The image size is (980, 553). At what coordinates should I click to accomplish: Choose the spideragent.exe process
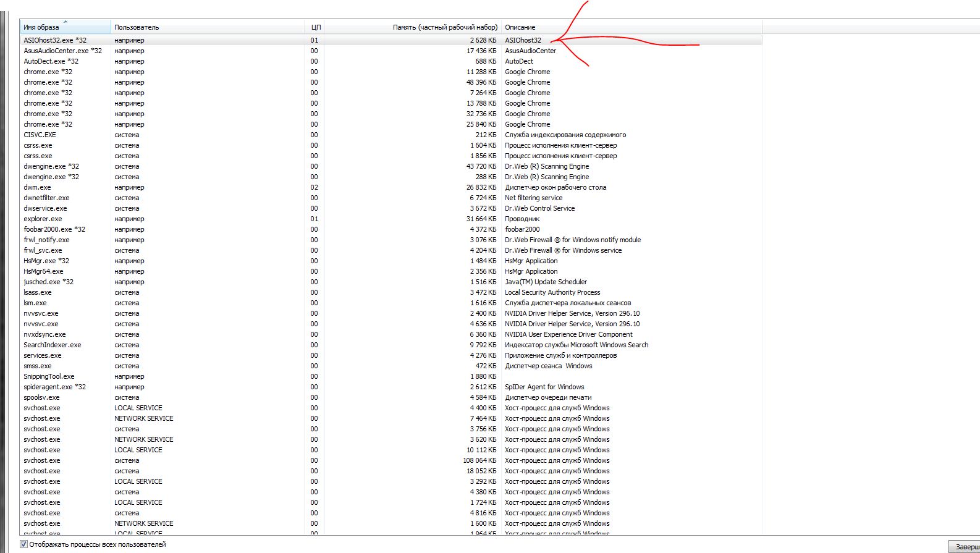(x=54, y=387)
